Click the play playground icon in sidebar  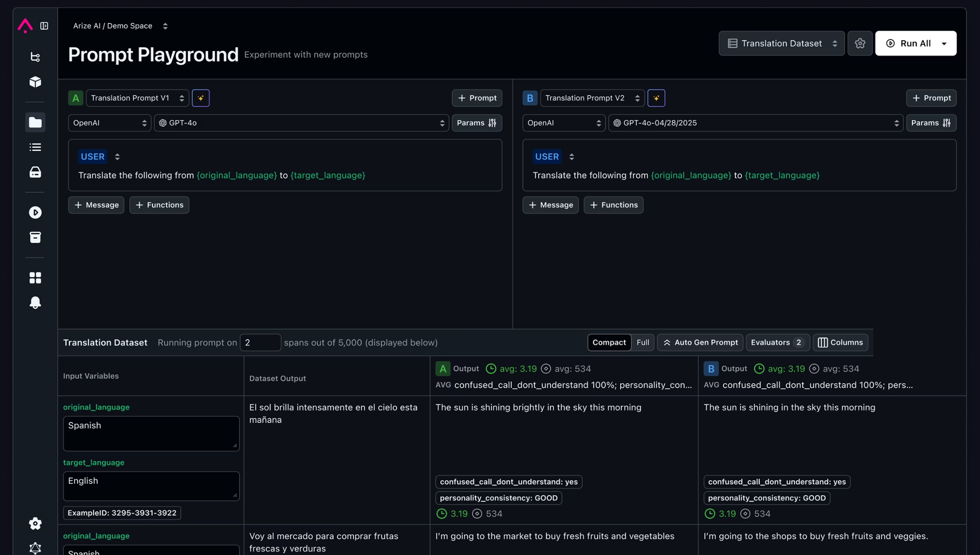click(35, 213)
